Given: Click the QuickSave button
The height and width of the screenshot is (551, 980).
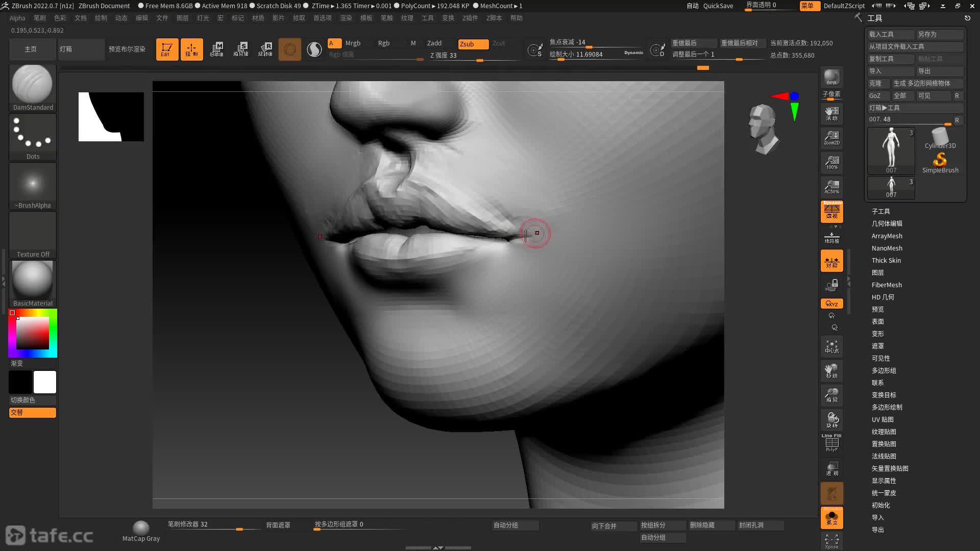Looking at the screenshot, I should coord(718,6).
